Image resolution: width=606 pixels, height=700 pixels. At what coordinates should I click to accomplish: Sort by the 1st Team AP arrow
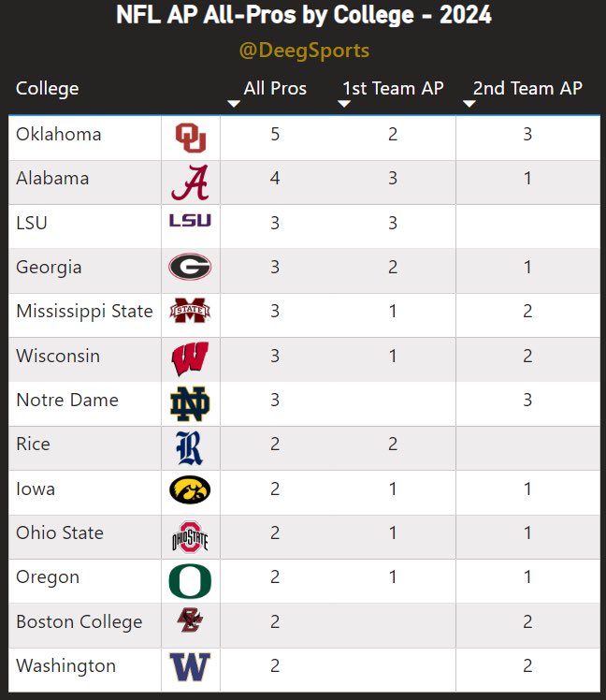[344, 104]
